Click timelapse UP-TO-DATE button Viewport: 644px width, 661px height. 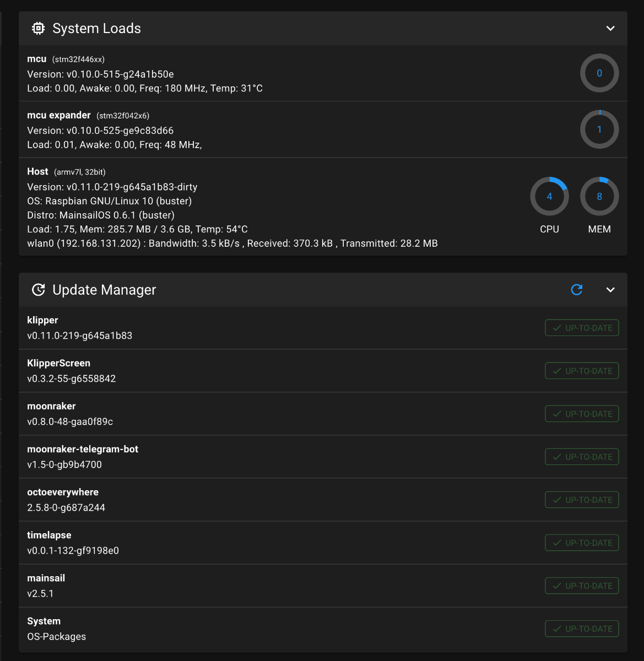[x=582, y=543]
